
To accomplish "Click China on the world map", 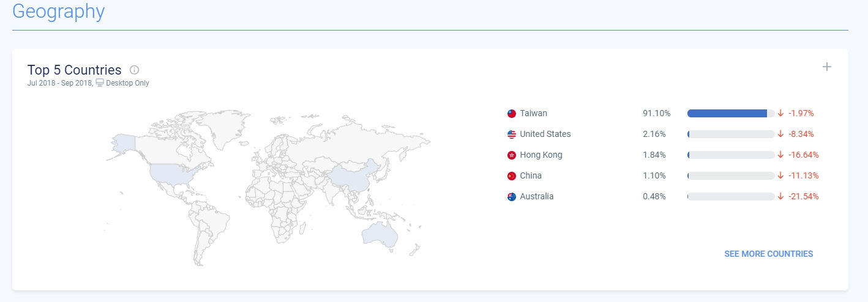I will tap(351, 175).
